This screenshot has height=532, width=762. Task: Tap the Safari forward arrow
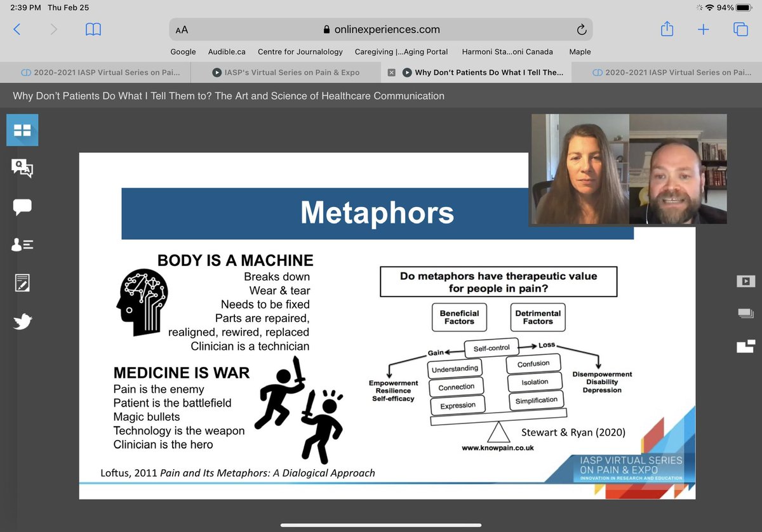tap(54, 29)
